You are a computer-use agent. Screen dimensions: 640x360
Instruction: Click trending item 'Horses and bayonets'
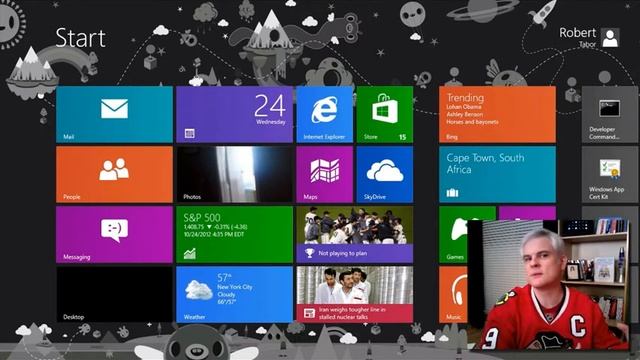472,122
